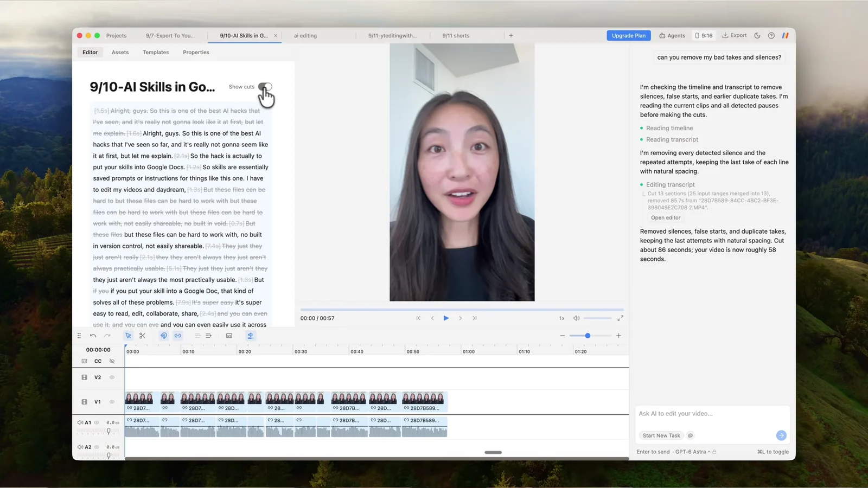The height and width of the screenshot is (488, 868).
Task: Switch to the 9/11-yteditingwith tab
Action: [x=393, y=36]
